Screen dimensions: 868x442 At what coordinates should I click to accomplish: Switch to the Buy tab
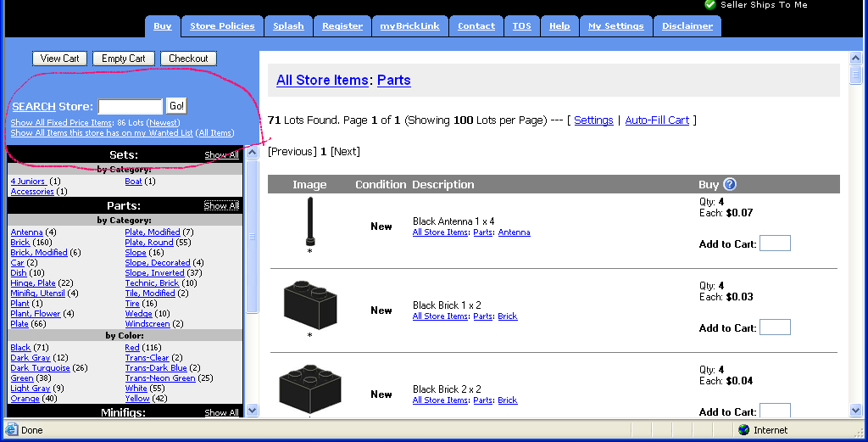click(x=162, y=26)
